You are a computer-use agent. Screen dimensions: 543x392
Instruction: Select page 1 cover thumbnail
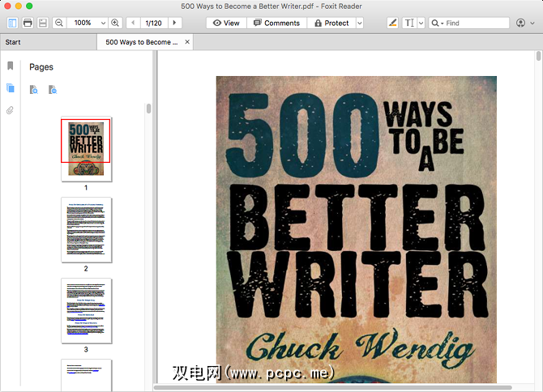point(86,149)
